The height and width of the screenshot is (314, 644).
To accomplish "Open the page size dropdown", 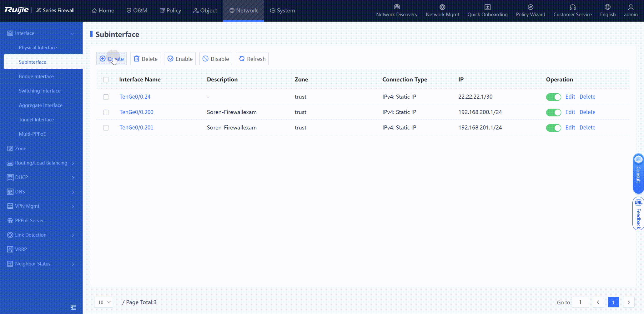I will [104, 302].
